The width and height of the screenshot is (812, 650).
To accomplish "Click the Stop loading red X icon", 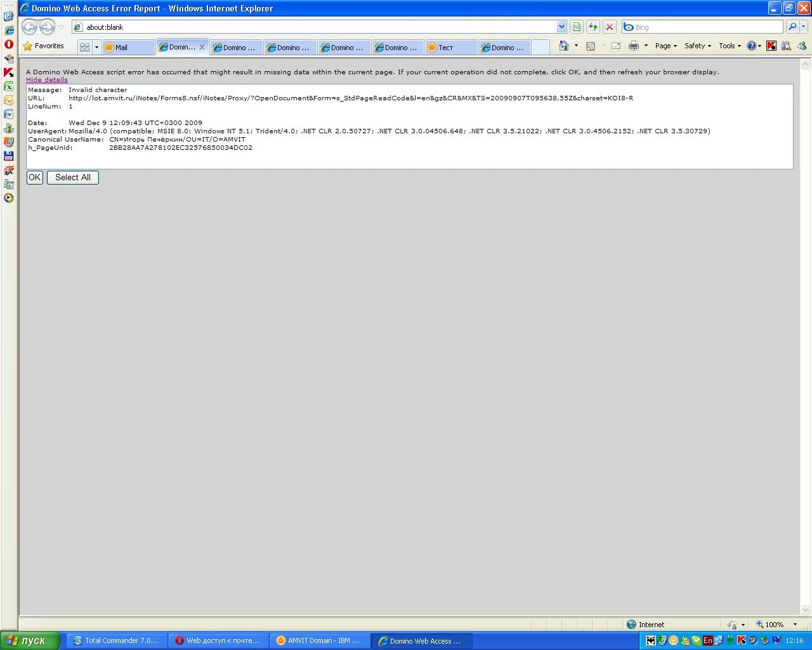I will coord(610,27).
